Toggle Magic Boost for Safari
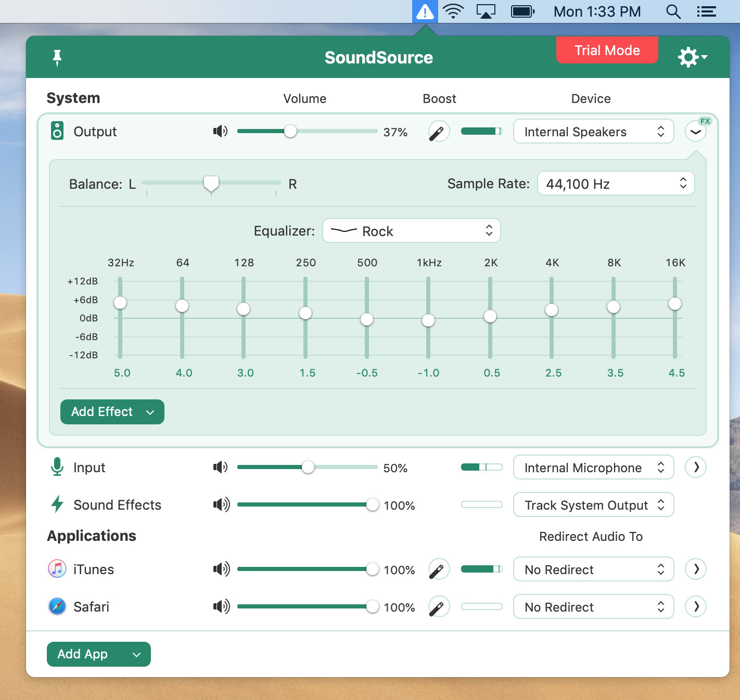 click(439, 606)
